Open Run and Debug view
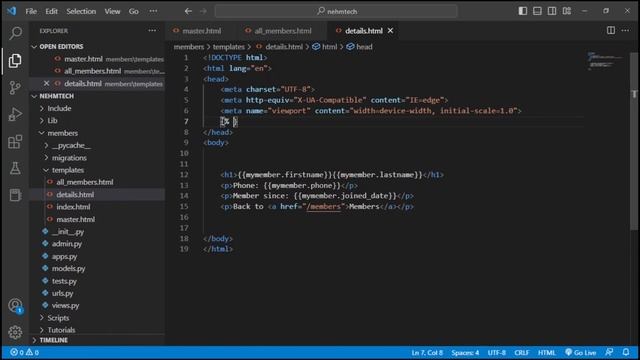The image size is (640, 360). click(x=15, y=114)
